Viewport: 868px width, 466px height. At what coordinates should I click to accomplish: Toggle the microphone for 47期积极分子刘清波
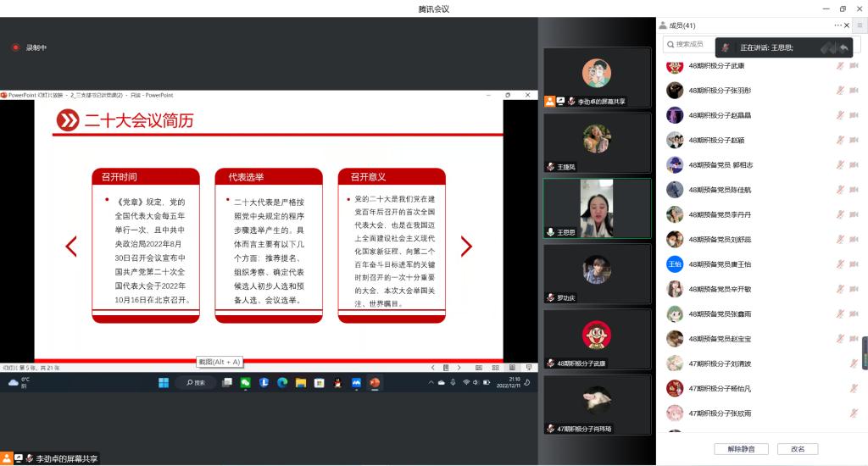tap(854, 363)
